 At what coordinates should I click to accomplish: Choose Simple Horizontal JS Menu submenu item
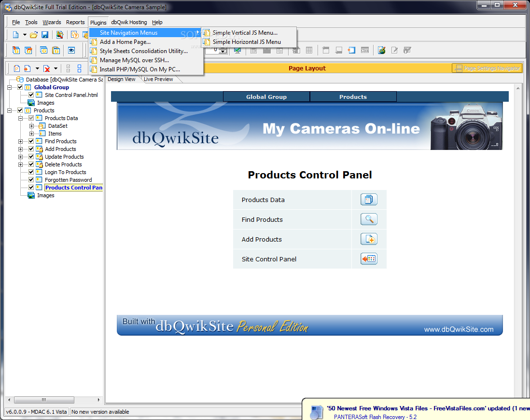point(249,42)
